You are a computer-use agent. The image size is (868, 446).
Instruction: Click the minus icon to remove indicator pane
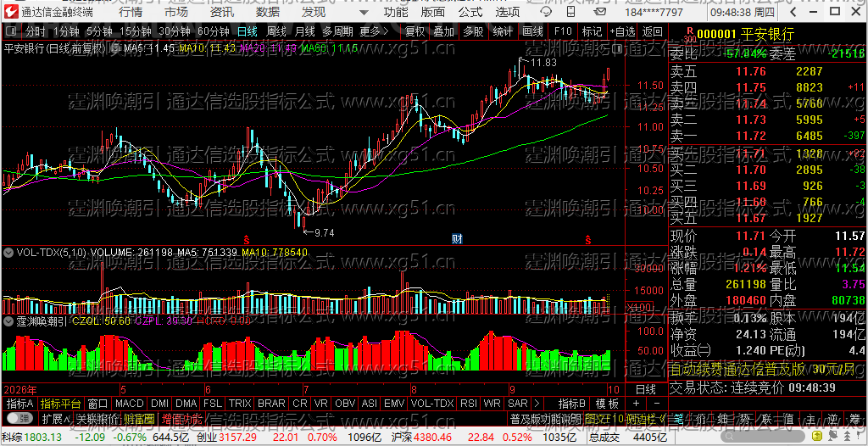coord(657,404)
